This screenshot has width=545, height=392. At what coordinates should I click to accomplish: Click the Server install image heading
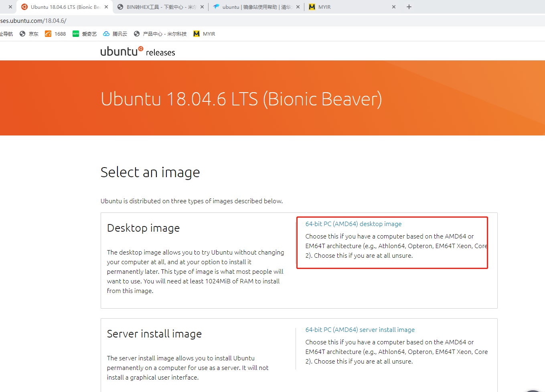(x=154, y=334)
